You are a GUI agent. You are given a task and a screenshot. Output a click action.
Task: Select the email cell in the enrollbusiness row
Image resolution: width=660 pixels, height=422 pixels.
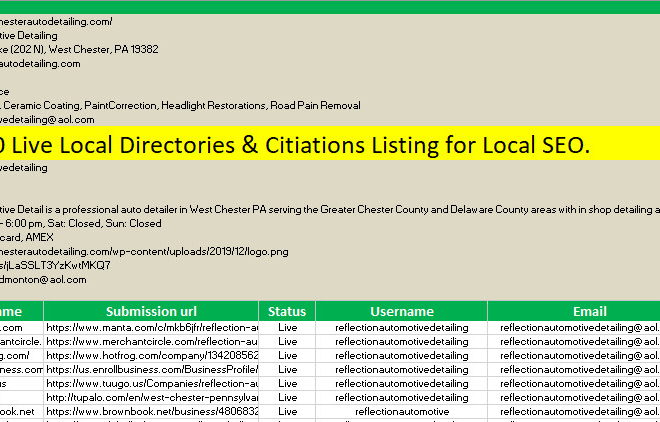[x=574, y=369]
